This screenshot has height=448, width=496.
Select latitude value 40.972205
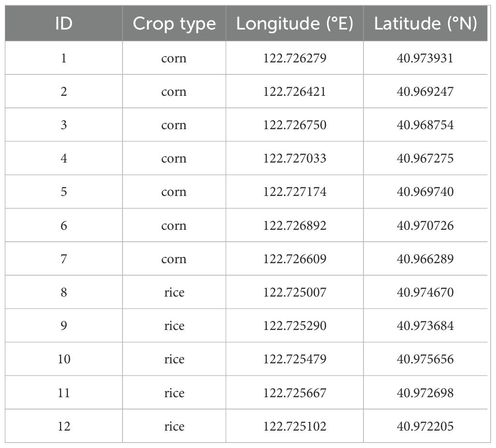click(x=425, y=426)
